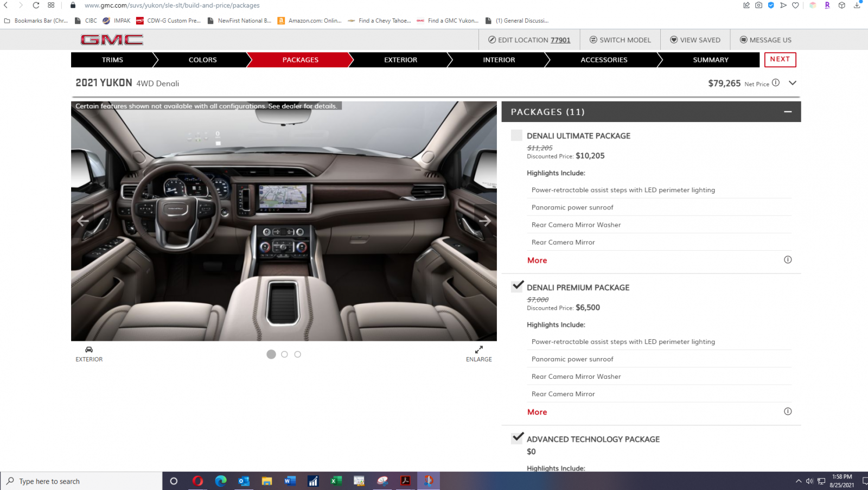Go back using the browser back arrow
This screenshot has width=868, height=490.
pyautogui.click(x=6, y=5)
